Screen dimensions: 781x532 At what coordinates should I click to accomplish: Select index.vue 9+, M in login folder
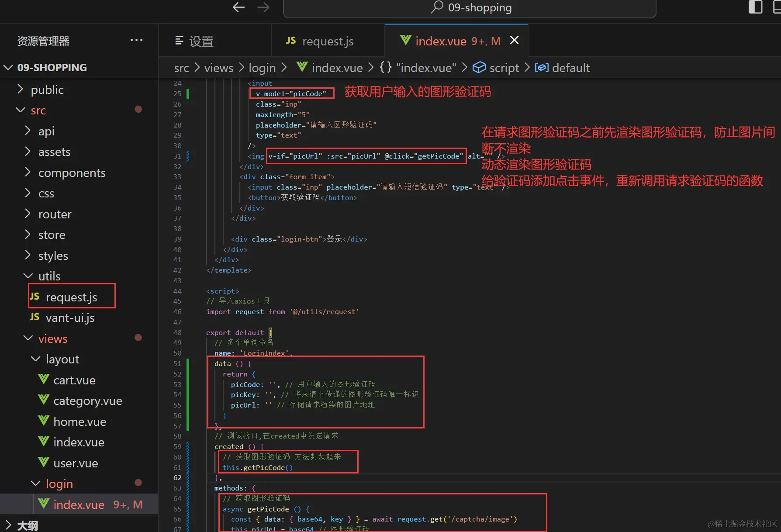tap(79, 504)
